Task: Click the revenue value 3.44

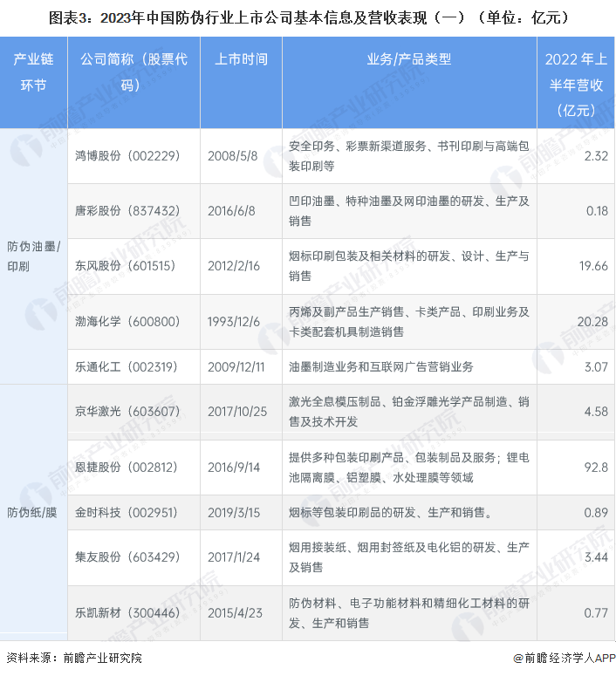Action: (596, 557)
